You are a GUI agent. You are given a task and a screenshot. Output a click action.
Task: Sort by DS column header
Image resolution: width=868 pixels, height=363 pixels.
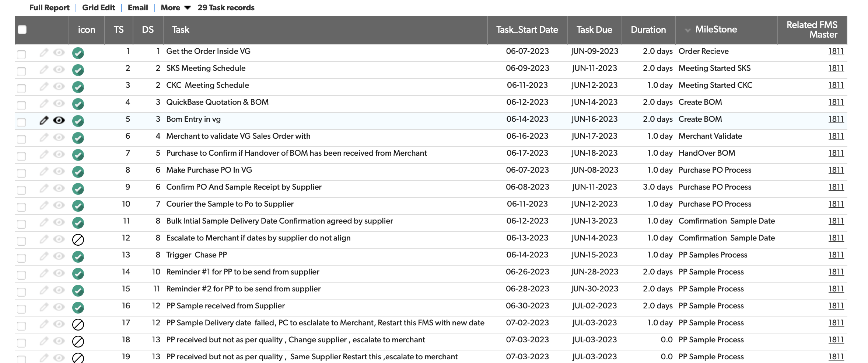tap(148, 30)
